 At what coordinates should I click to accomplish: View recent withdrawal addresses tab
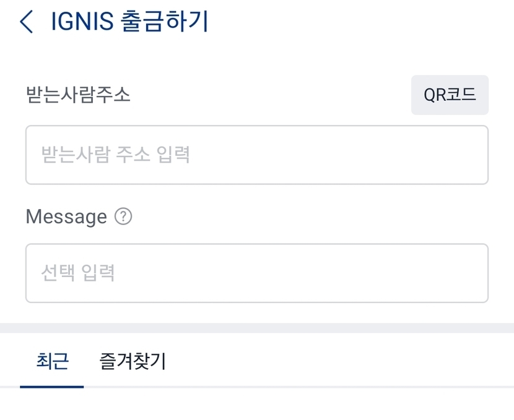pos(52,361)
